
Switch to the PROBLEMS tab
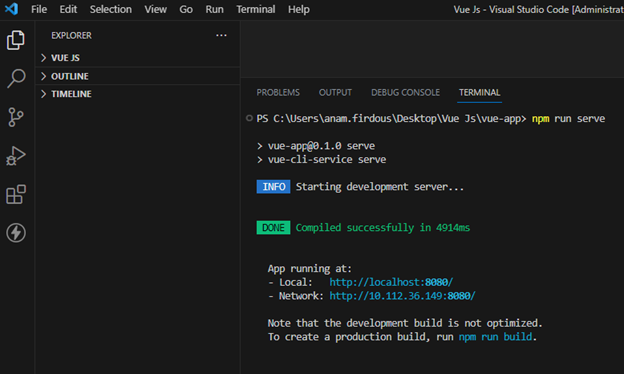[278, 92]
